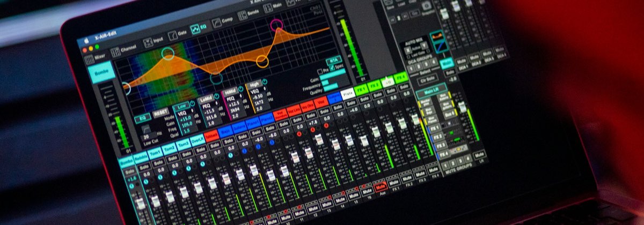The image size is (644, 225).
Task: Click the yellow HiMid EQ node
Action: pos(262,61)
